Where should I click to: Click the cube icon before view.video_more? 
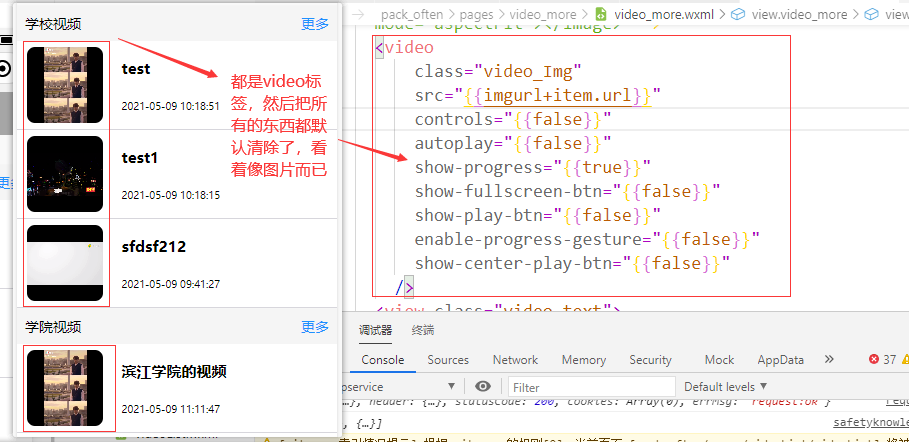(737, 15)
